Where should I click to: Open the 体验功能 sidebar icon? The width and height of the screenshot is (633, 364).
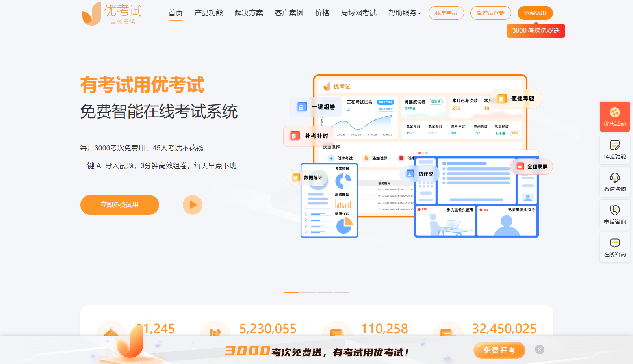coord(615,149)
